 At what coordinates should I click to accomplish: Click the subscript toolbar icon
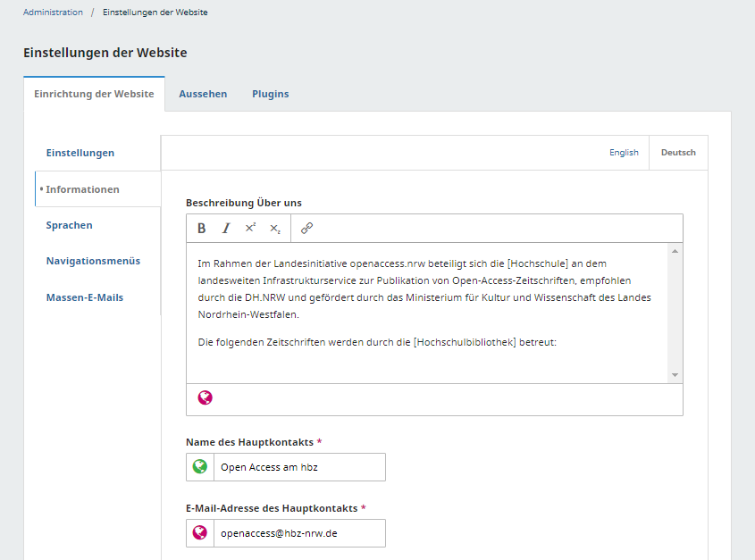tap(275, 228)
